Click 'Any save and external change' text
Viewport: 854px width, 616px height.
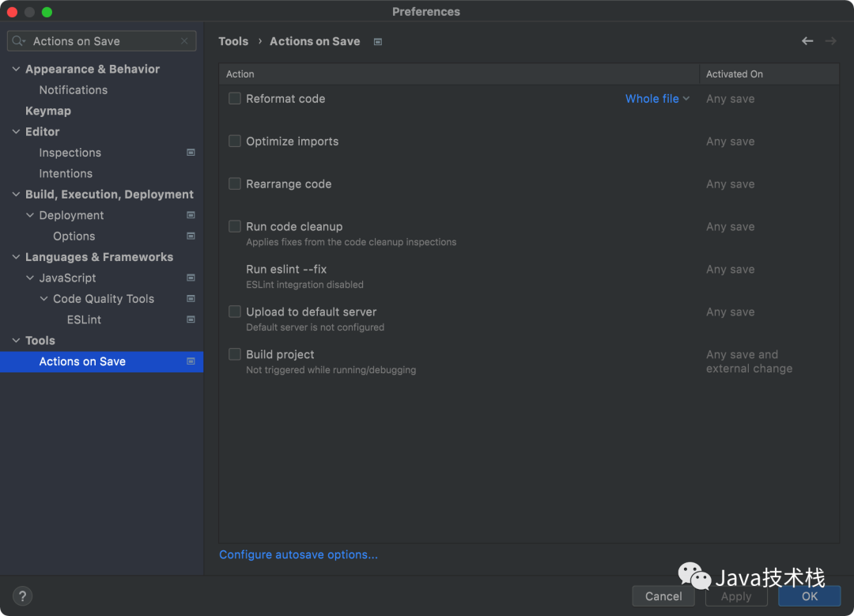click(x=749, y=361)
